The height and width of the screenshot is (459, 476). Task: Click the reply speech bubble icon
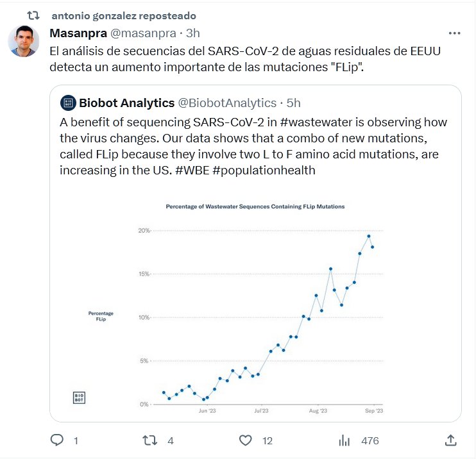[x=58, y=440]
